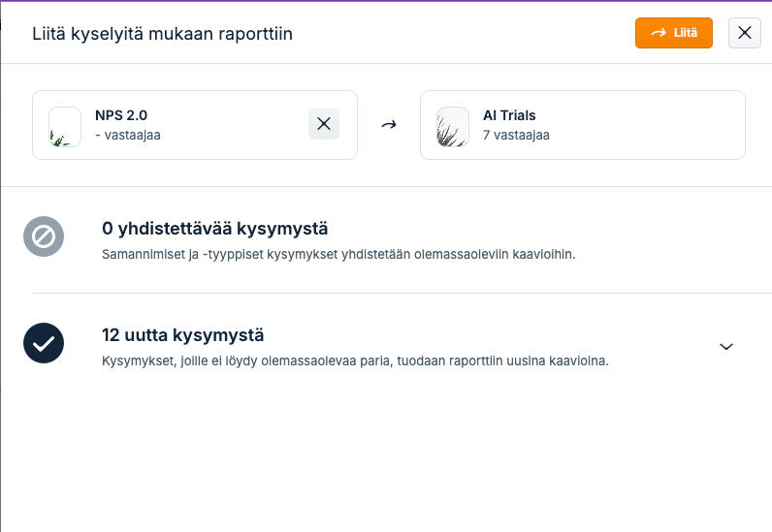Click the Kysymykset, joille ei löydy description
Screen dimensions: 772x532
pyautogui.click(x=355, y=360)
